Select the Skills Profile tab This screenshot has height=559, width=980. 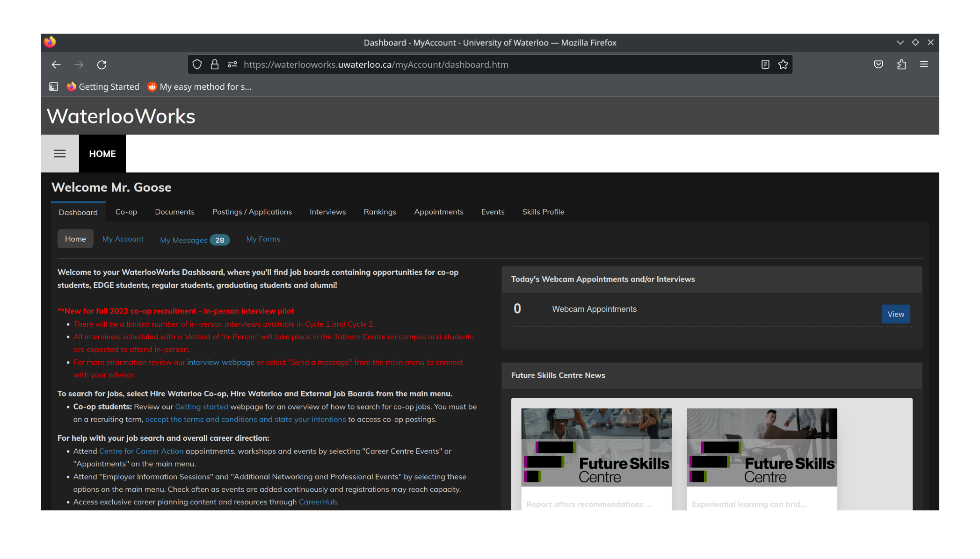point(543,212)
